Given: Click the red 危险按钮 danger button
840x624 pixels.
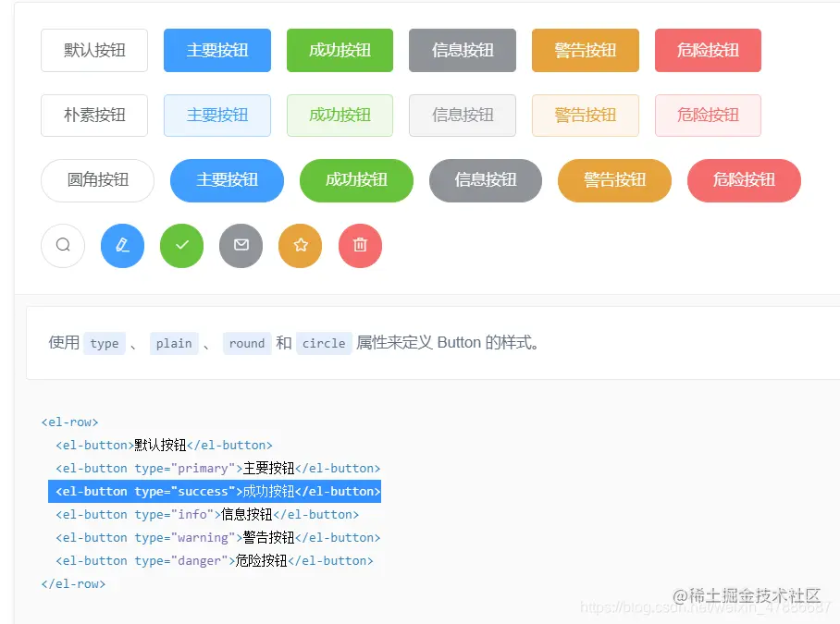Looking at the screenshot, I should (708, 51).
